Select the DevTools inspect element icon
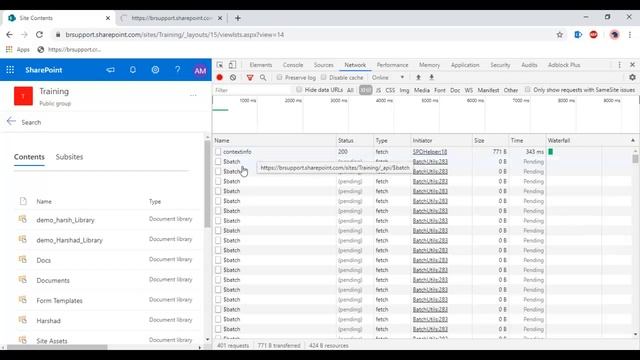 pos(220,65)
